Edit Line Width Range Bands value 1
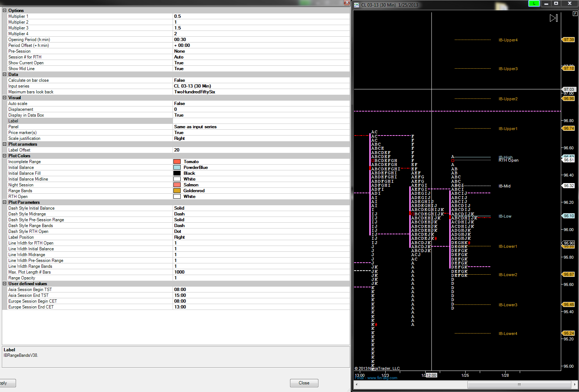 point(261,266)
